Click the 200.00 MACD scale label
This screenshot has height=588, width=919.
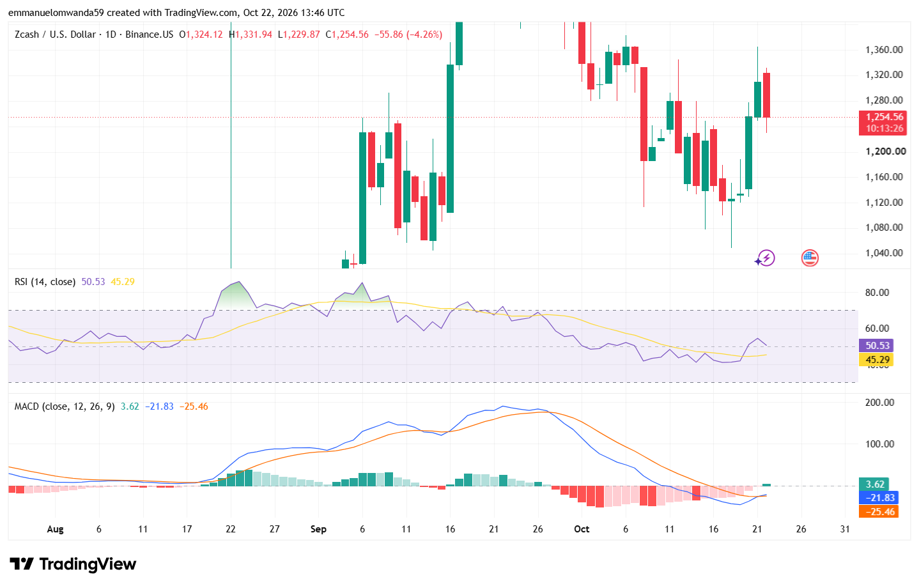tap(880, 403)
